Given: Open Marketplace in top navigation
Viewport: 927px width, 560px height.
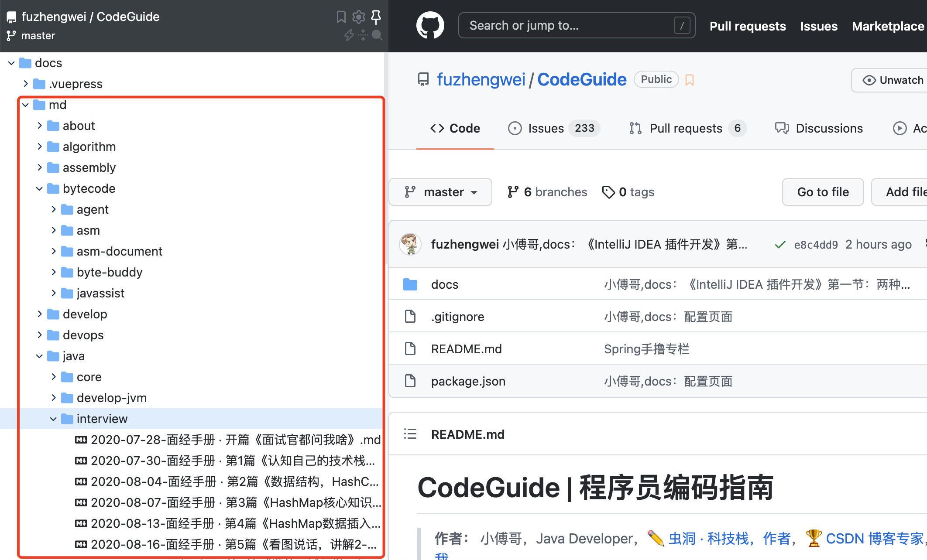Looking at the screenshot, I should [888, 26].
